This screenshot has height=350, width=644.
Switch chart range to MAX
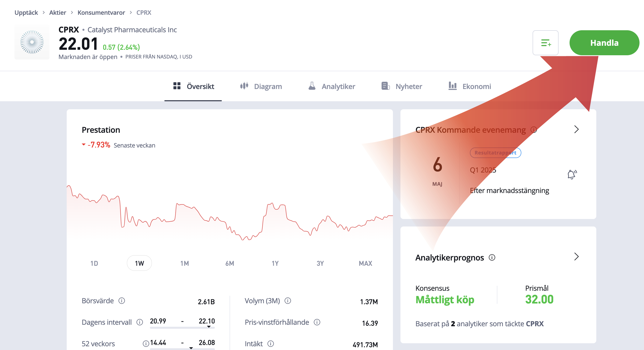click(x=365, y=263)
